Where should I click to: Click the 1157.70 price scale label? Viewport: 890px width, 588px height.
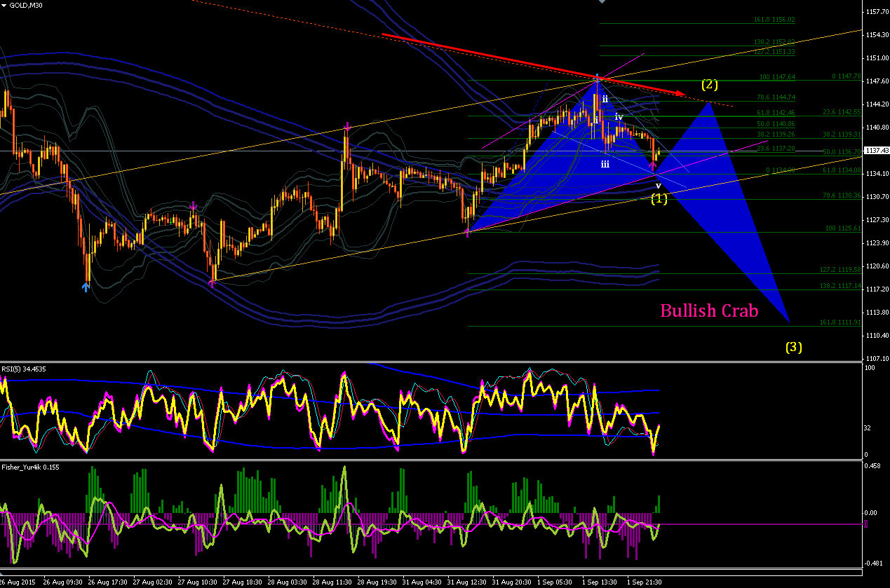(x=878, y=12)
